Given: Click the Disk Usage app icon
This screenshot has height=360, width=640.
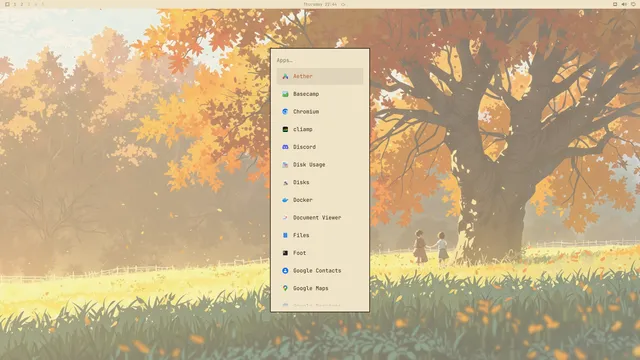Looking at the screenshot, I should point(285,164).
